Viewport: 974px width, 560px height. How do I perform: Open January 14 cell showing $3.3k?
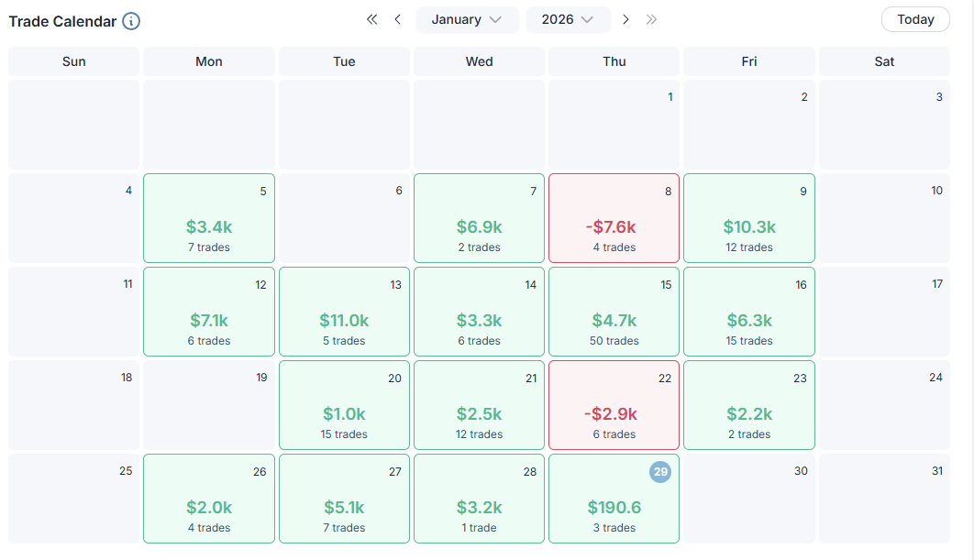click(x=479, y=312)
